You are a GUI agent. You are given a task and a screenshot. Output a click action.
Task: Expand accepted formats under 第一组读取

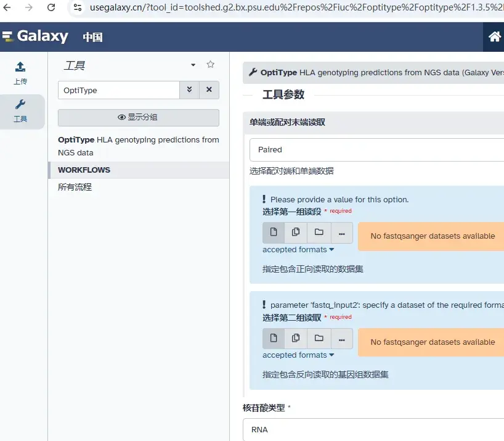pos(299,250)
